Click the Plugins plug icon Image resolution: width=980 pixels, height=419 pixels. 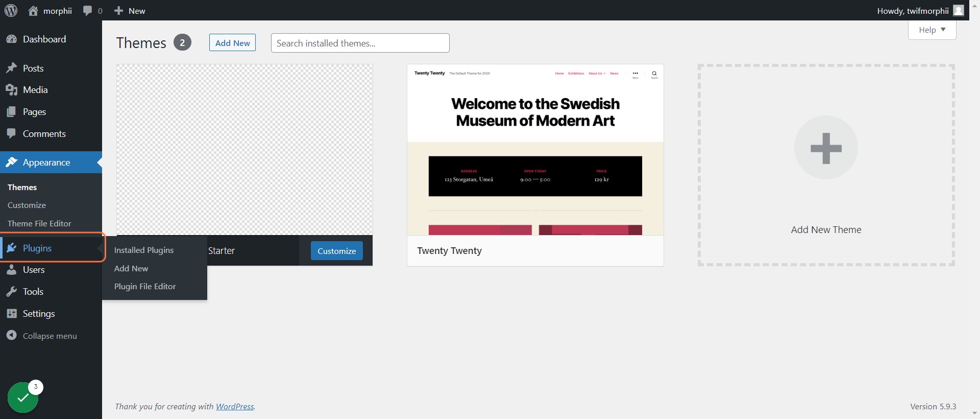click(x=11, y=248)
